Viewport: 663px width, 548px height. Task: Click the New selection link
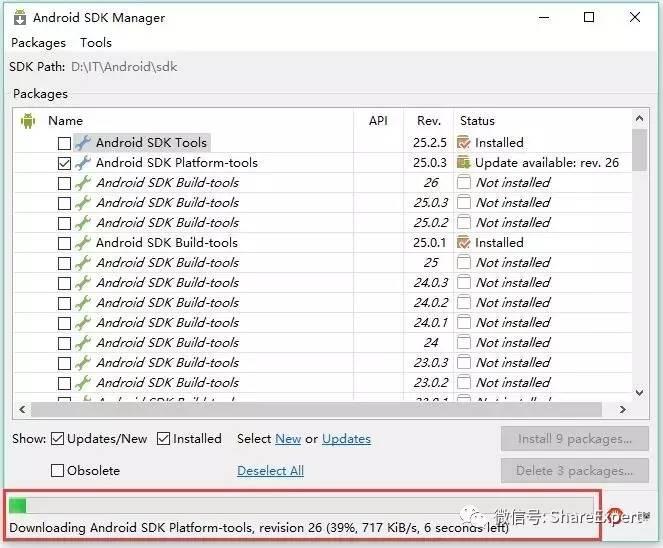[x=288, y=439]
